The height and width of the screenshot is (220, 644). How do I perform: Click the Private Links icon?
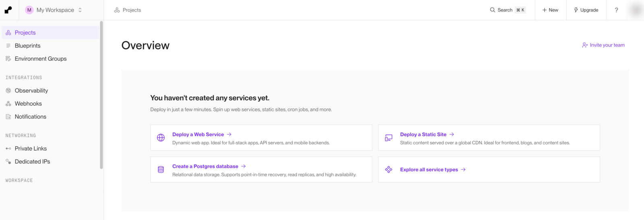coord(8,148)
